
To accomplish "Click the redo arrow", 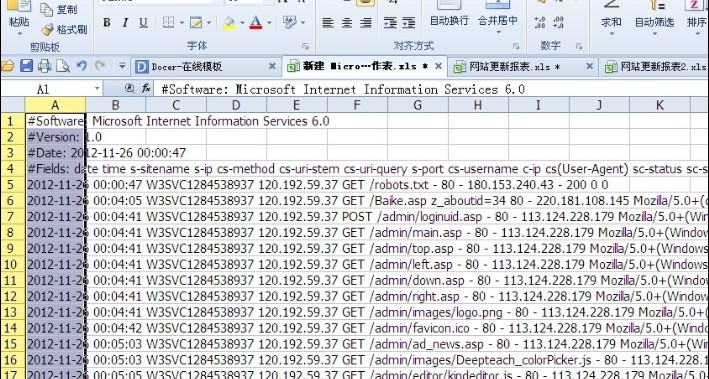I will tap(100, 66).
